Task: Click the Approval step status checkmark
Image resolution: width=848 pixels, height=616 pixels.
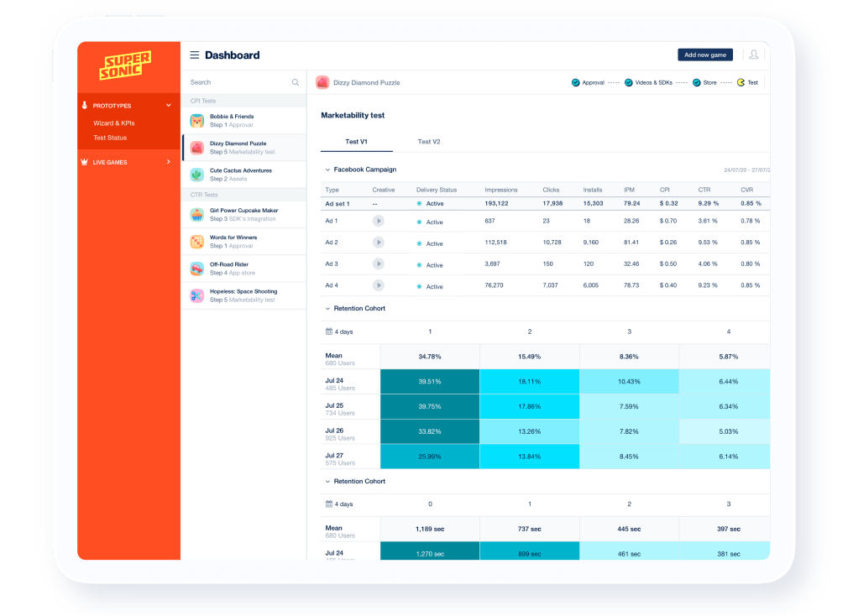Action: 575,82
